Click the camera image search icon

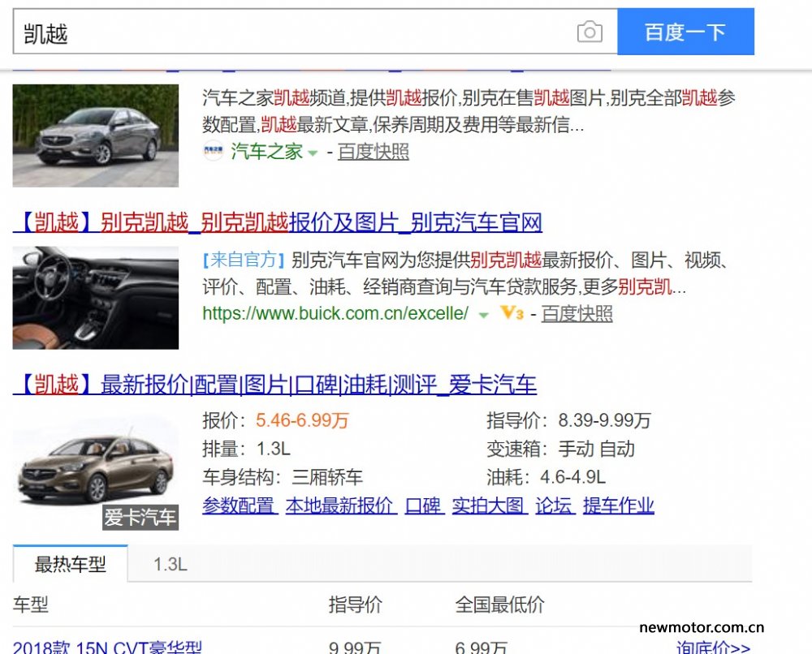coord(590,32)
